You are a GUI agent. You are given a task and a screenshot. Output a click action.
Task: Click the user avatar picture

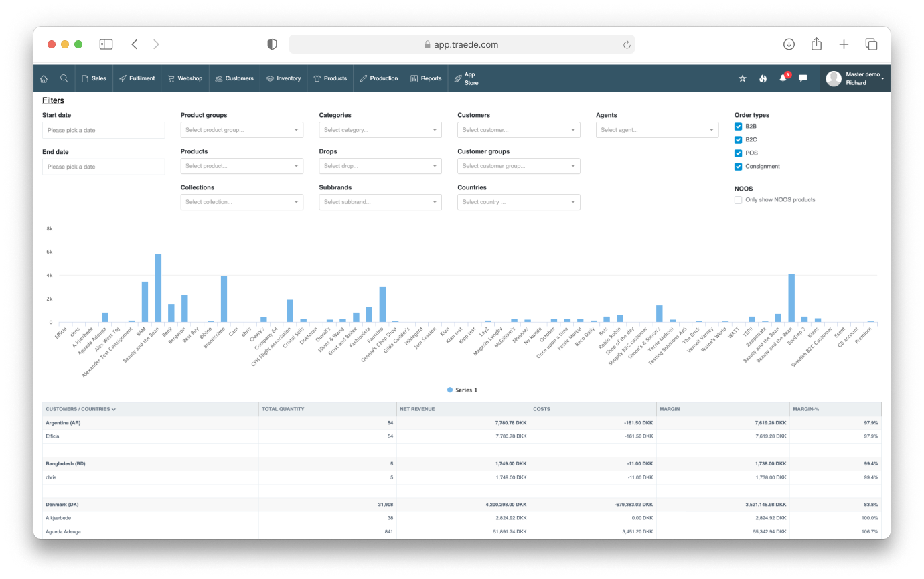point(834,79)
